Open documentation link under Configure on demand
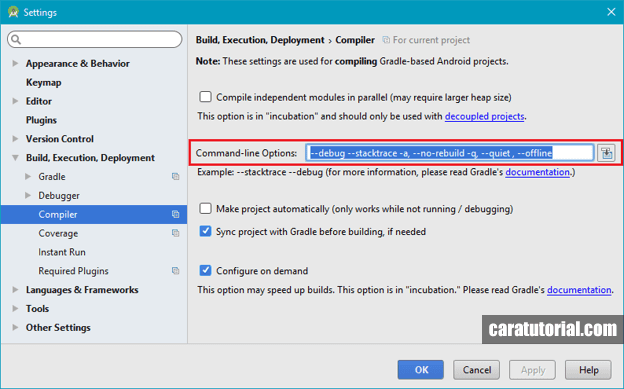This screenshot has height=389, width=624. coord(579,290)
